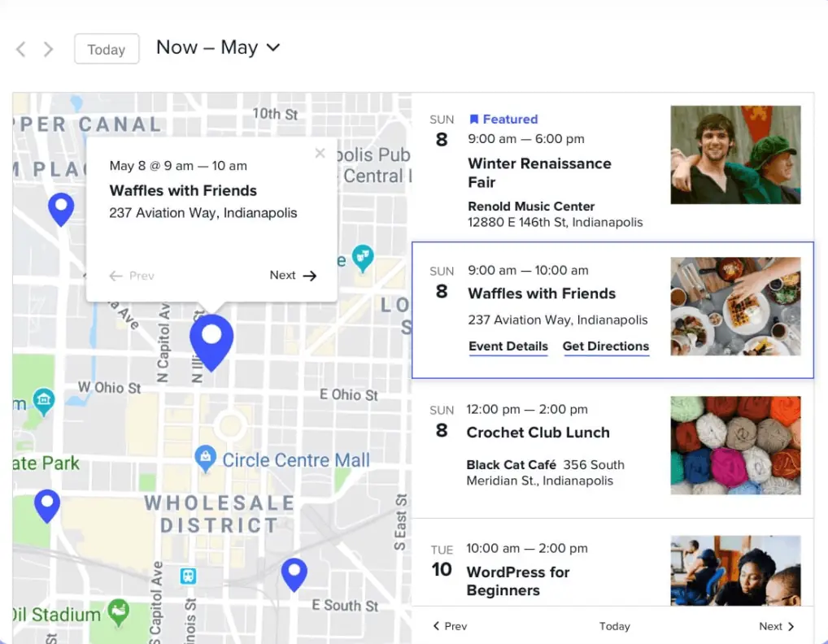Click Next arrow in map popup
The width and height of the screenshot is (828, 644).
point(293,276)
